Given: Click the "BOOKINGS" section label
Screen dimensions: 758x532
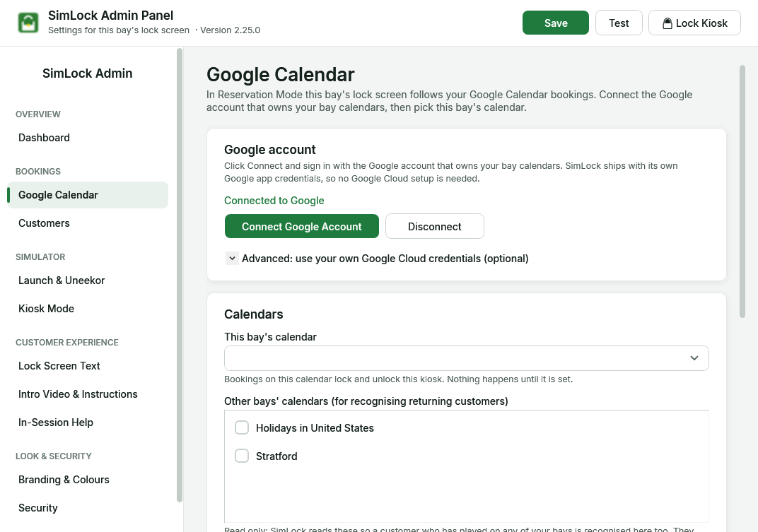Looking at the screenshot, I should click(38, 172).
